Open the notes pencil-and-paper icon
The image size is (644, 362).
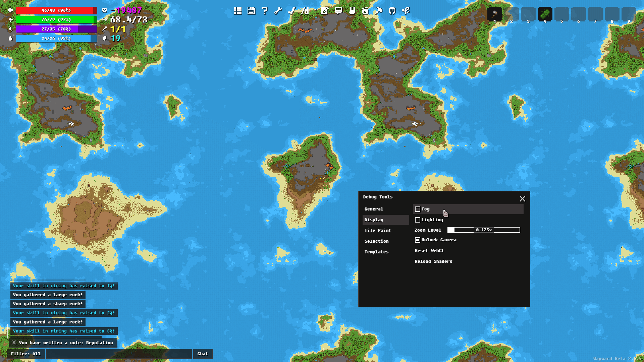325,11
